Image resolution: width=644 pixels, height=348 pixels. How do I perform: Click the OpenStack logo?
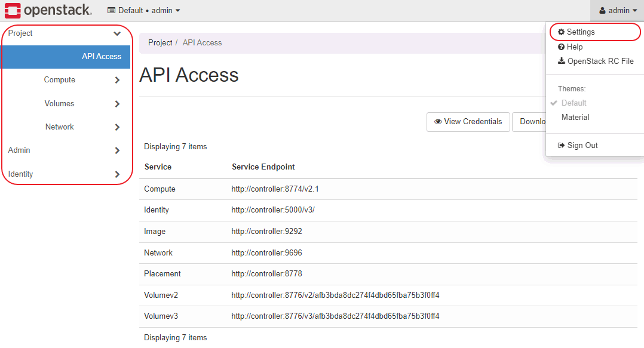48,10
